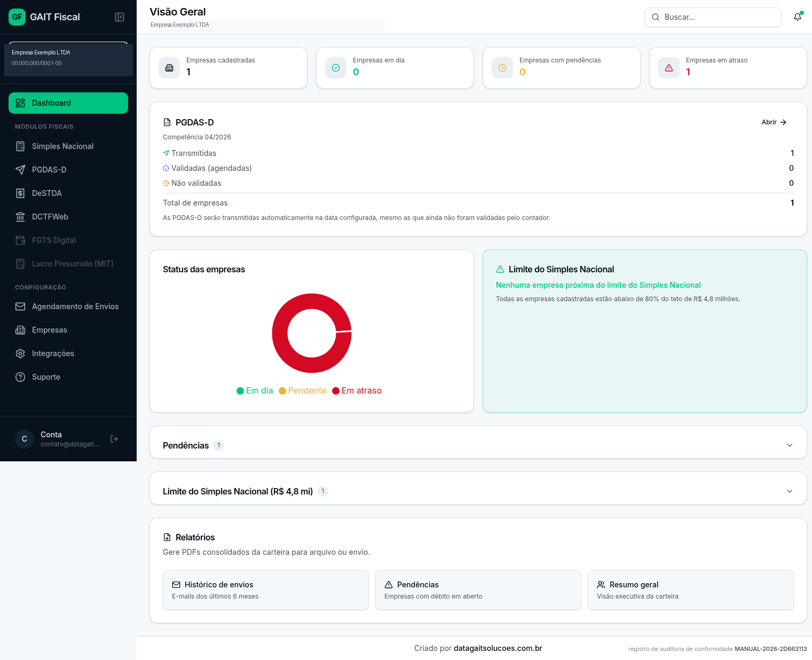Click the Empresas em atraso warning icon

click(x=669, y=68)
